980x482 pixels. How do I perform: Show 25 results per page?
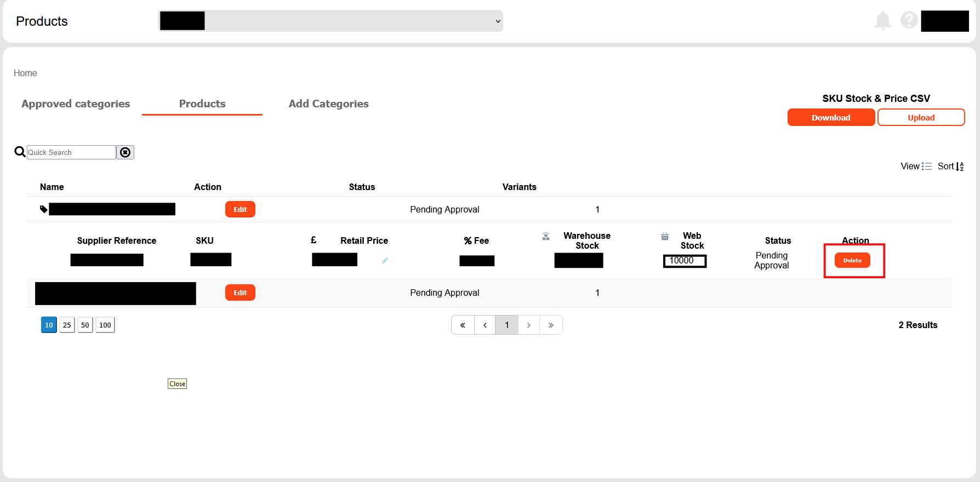(67, 325)
